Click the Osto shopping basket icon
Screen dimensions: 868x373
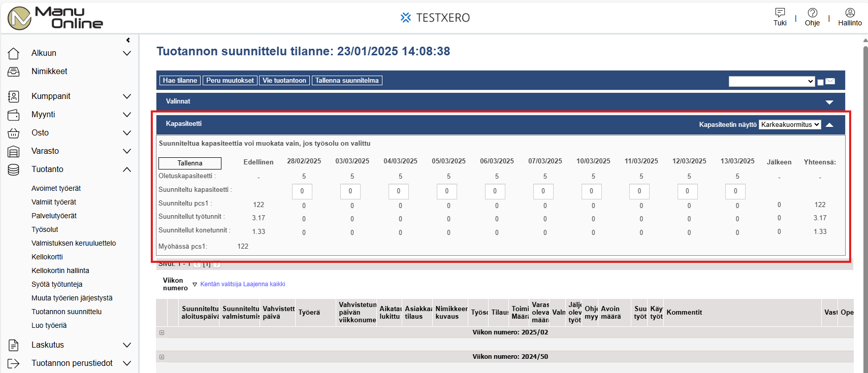tap(14, 133)
